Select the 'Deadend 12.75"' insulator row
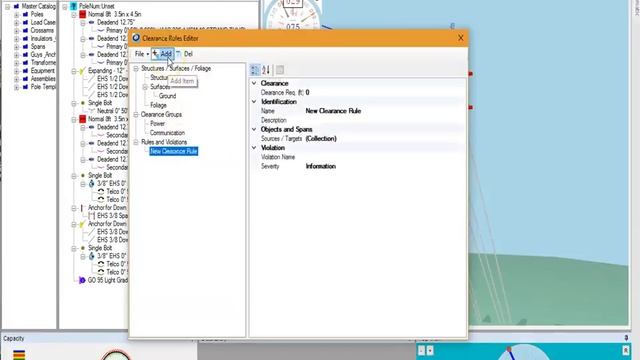This screenshot has height=360, width=640. (x=116, y=23)
